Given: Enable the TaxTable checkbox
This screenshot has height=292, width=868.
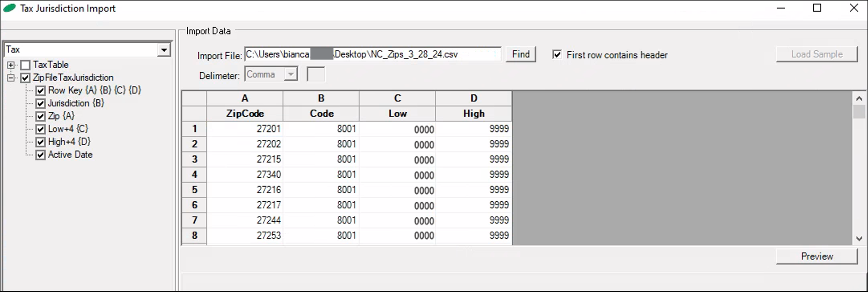Looking at the screenshot, I should pos(25,65).
